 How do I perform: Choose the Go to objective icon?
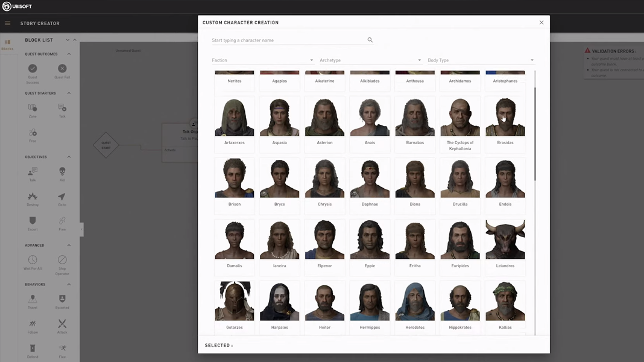point(62,197)
